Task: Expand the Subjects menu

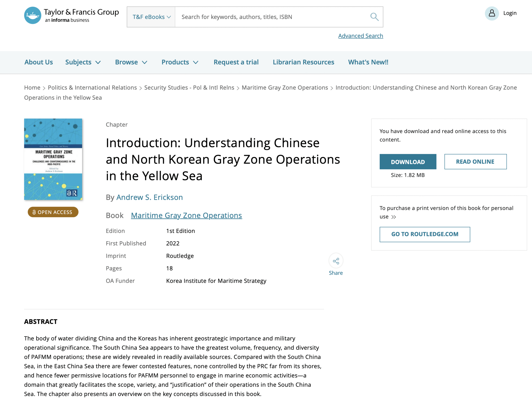Action: click(x=83, y=62)
